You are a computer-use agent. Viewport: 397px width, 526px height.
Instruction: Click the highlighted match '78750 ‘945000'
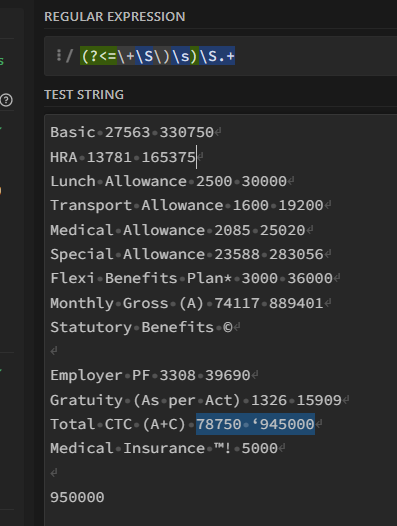coord(255,424)
